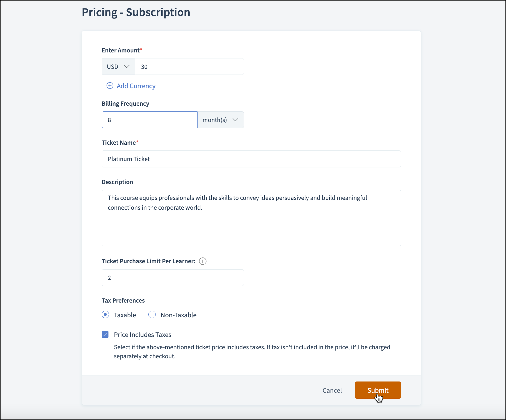Click the Billing Frequency number field
The height and width of the screenshot is (420, 506).
[x=149, y=120]
